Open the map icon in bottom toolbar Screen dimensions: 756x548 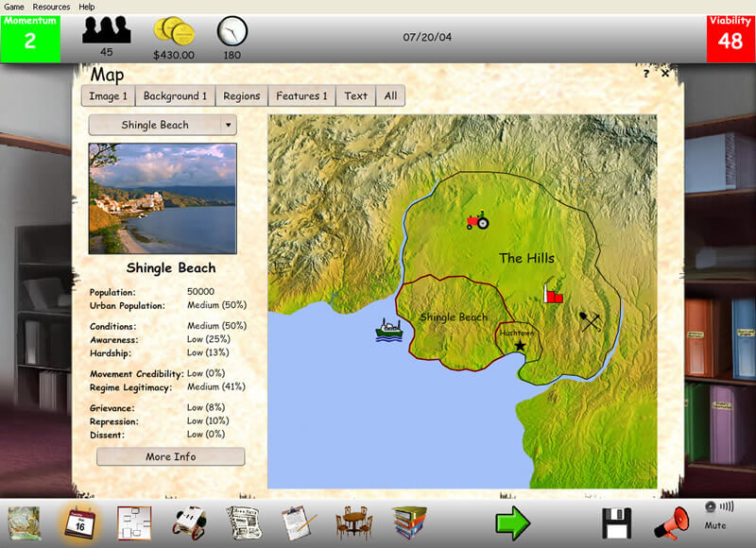[26, 522]
